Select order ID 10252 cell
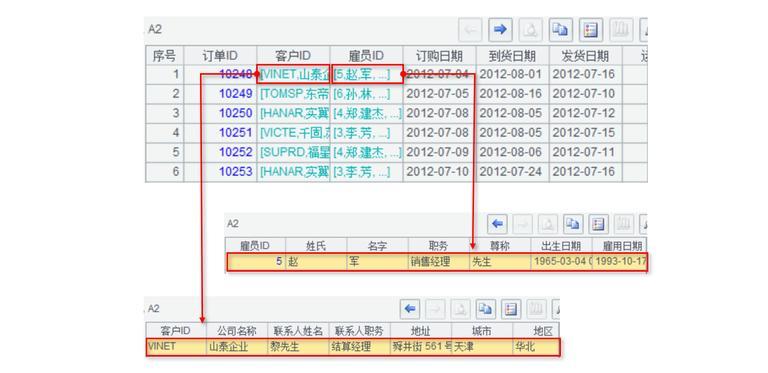 (x=220, y=152)
